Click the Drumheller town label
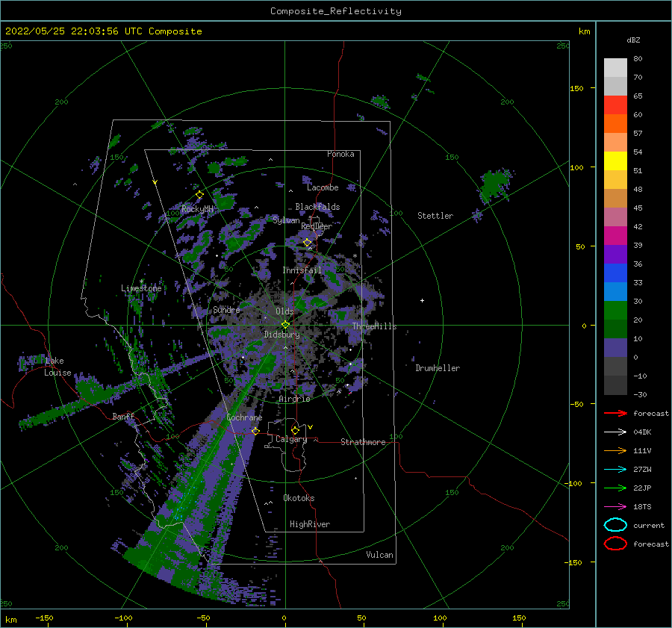 [x=438, y=368]
